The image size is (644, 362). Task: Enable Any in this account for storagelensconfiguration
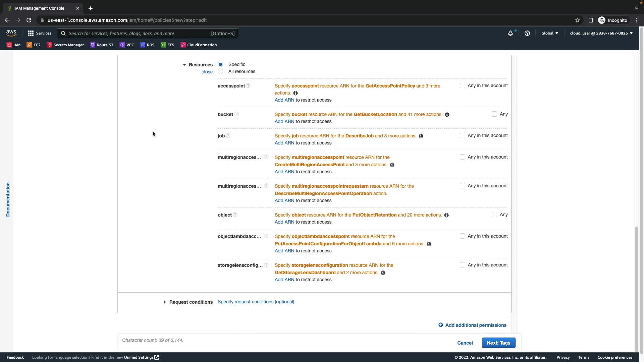(463, 265)
